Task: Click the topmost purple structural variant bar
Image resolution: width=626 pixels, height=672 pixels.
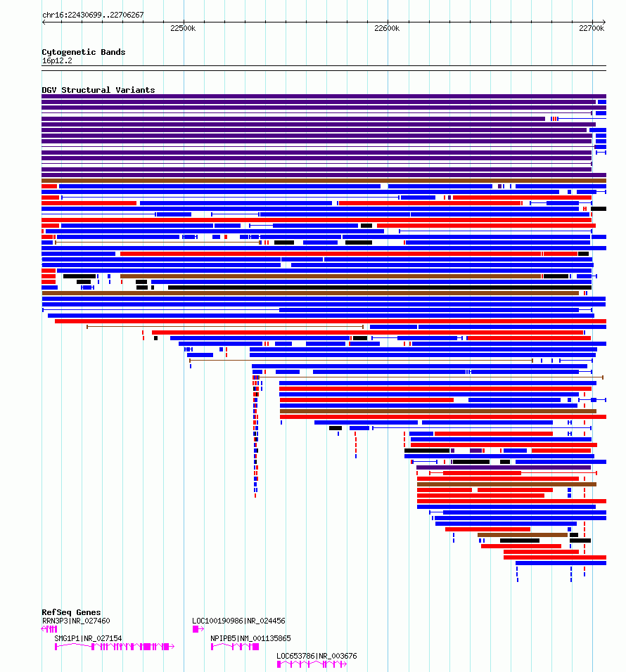Action: [324, 96]
